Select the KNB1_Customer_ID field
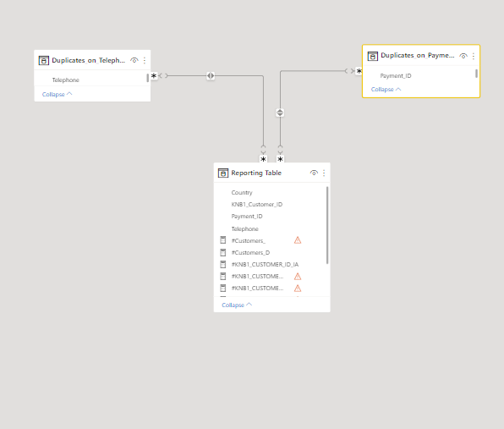504x429 pixels. tap(256, 205)
